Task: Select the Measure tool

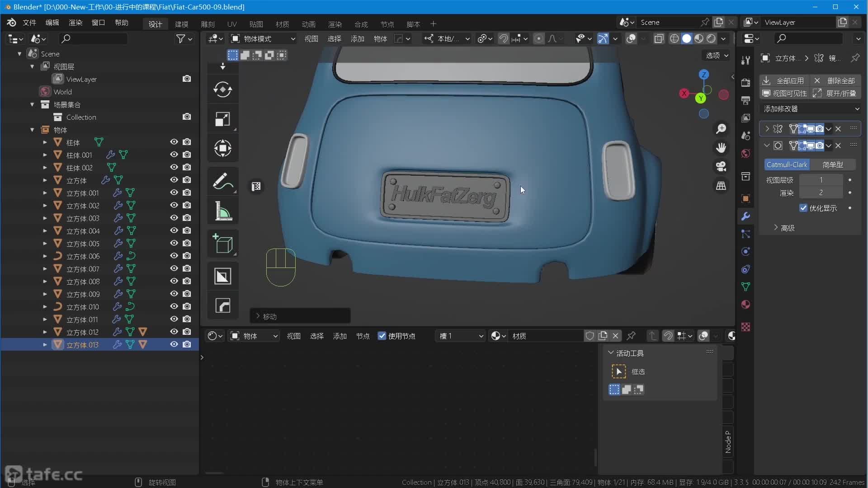Action: click(x=222, y=211)
